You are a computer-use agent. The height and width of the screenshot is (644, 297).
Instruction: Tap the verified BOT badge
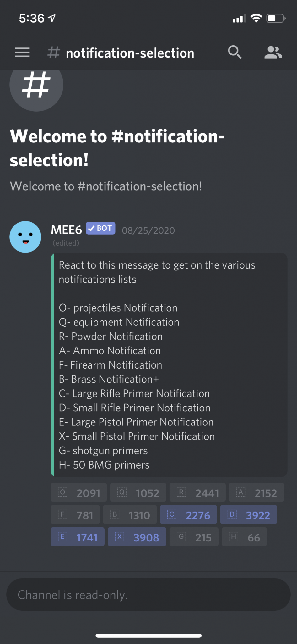[100, 228]
